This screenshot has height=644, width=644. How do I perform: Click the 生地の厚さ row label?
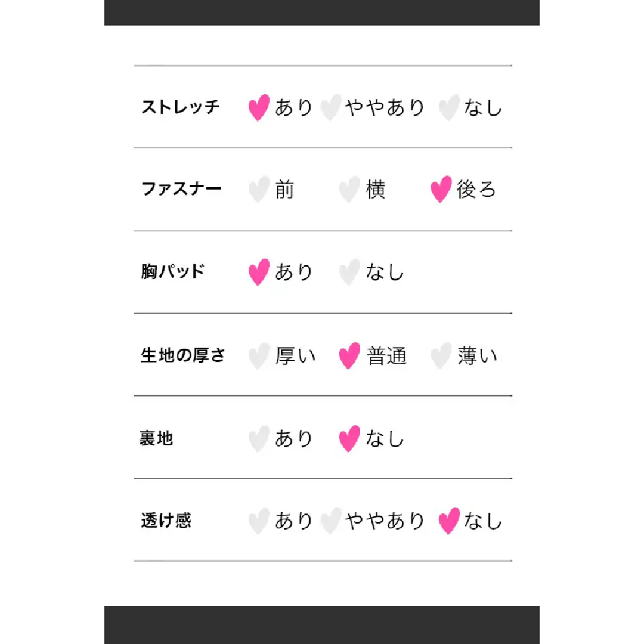click(183, 355)
